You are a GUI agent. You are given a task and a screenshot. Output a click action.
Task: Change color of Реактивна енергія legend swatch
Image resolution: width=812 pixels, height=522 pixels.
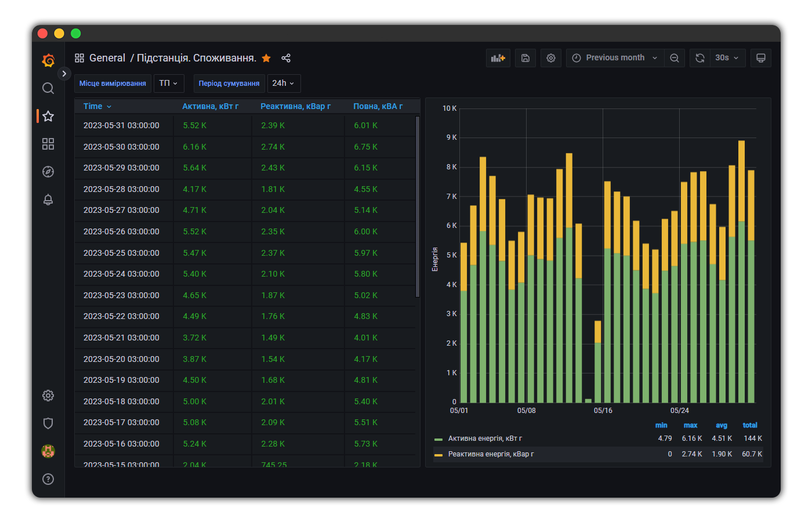click(x=438, y=455)
